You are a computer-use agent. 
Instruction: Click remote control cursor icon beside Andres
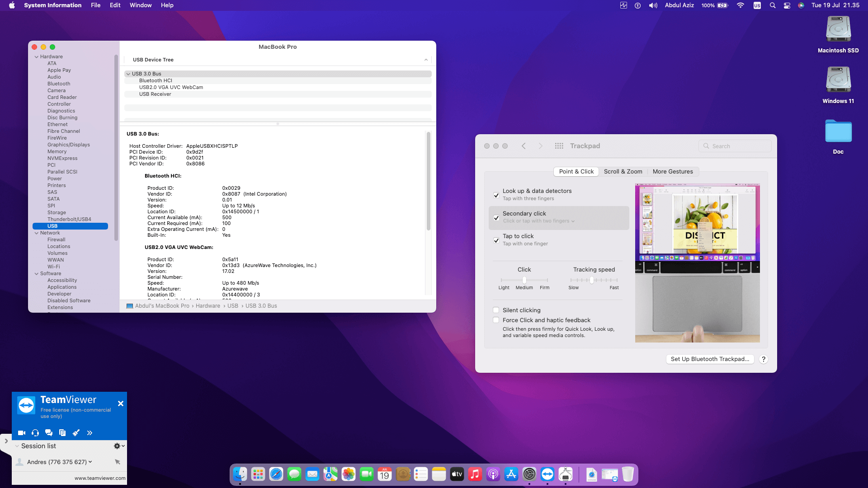click(x=118, y=462)
